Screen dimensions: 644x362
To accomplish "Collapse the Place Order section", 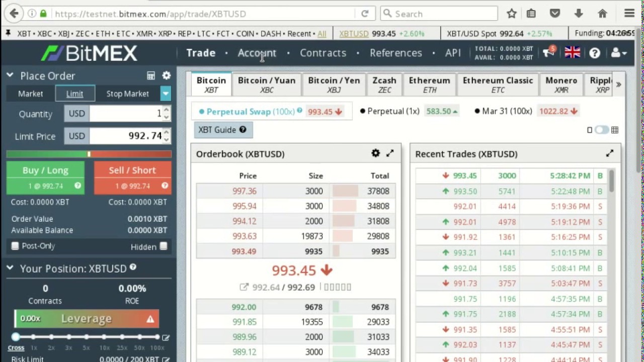I will pyautogui.click(x=10, y=75).
